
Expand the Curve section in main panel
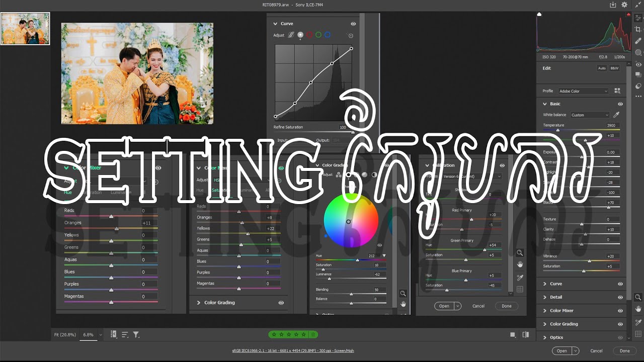point(544,284)
